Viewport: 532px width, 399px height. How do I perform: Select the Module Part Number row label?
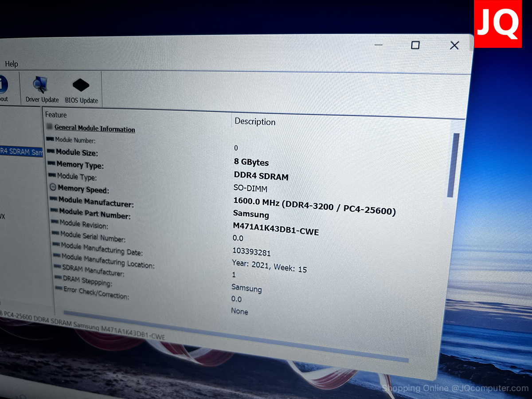[95, 214]
